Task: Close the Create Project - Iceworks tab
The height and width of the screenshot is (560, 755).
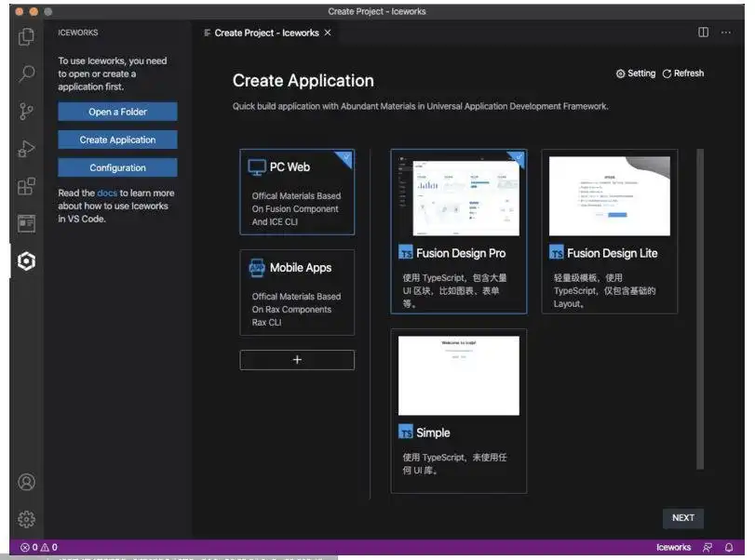Action: coord(328,33)
